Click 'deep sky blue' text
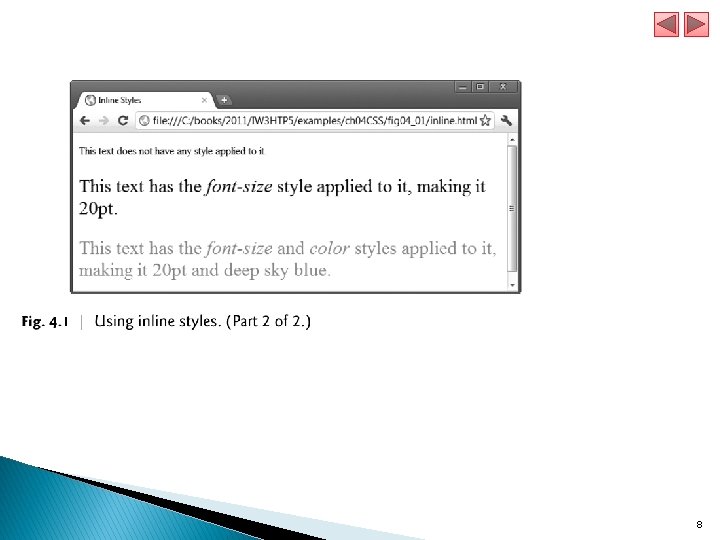The image size is (720, 540). [277, 270]
